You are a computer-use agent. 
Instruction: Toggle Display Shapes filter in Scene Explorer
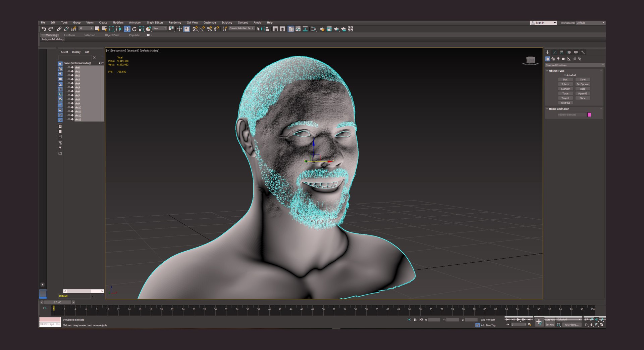pyautogui.click(x=60, y=69)
